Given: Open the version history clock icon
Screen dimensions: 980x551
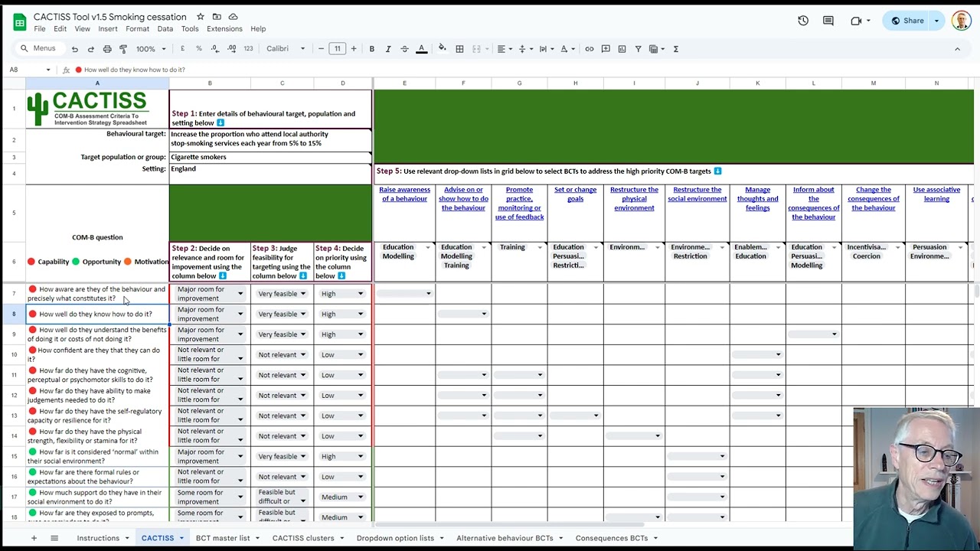Looking at the screenshot, I should click(803, 21).
